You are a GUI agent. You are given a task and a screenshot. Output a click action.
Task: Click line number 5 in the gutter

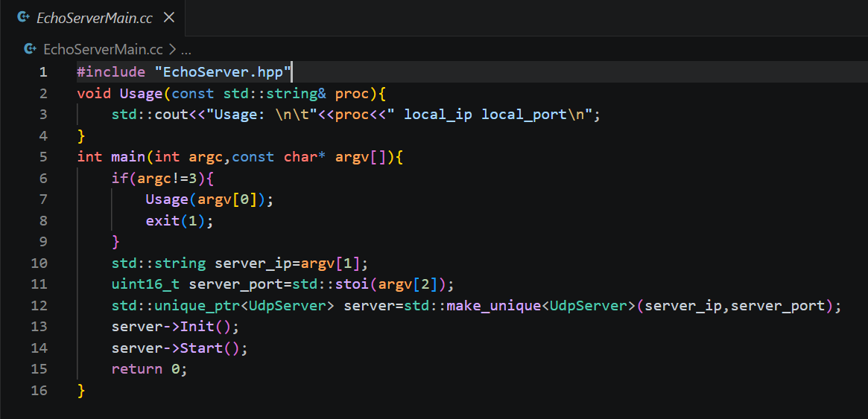click(43, 157)
